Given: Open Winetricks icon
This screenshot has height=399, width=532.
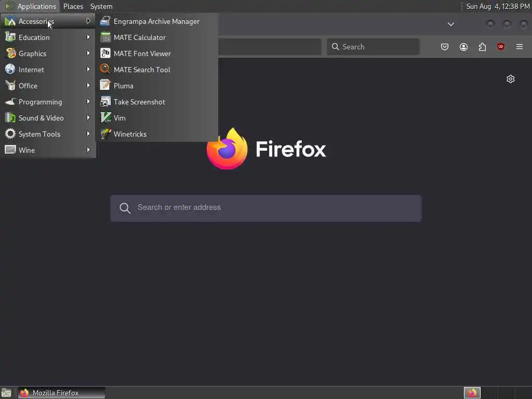Looking at the screenshot, I should coord(105,134).
